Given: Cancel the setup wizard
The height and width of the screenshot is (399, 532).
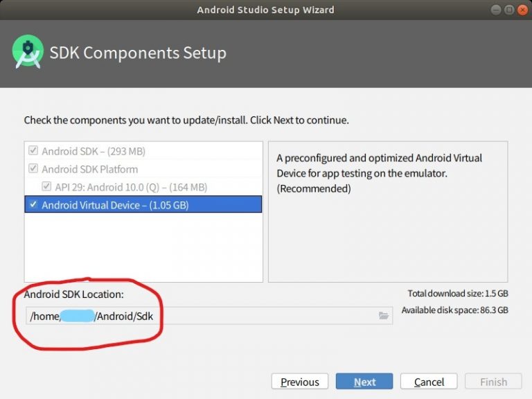Looking at the screenshot, I should tap(429, 382).
